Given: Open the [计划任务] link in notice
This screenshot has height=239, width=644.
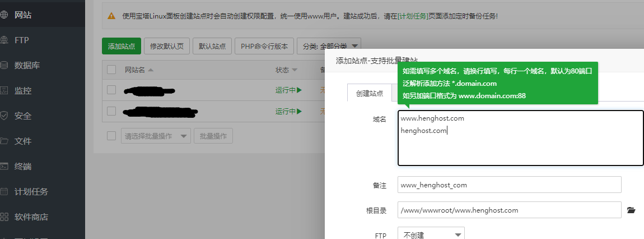Looking at the screenshot, I should click(414, 16).
